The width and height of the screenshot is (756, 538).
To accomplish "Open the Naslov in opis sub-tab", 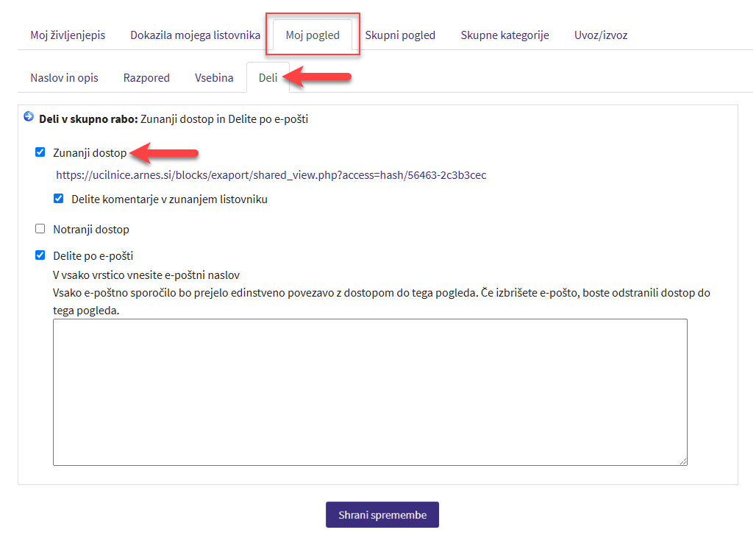I will click(64, 77).
